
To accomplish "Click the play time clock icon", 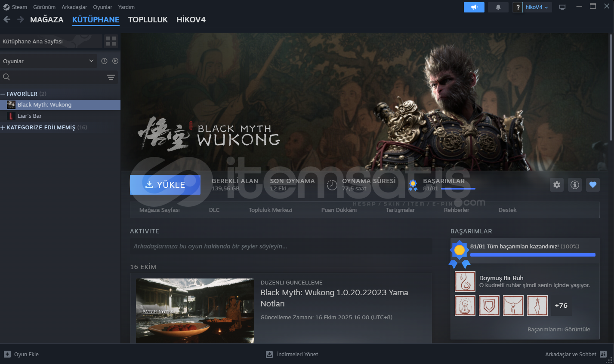I will pyautogui.click(x=332, y=185).
